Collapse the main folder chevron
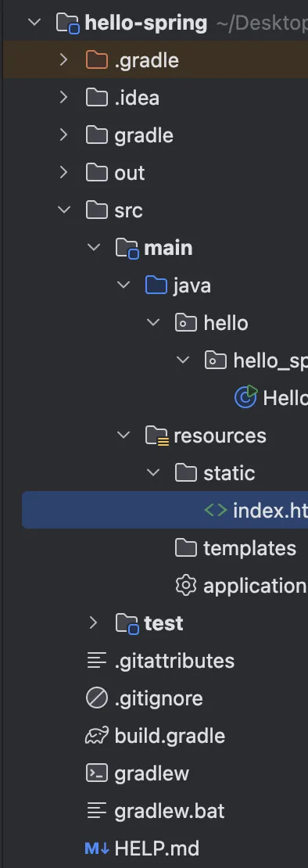 (94, 247)
